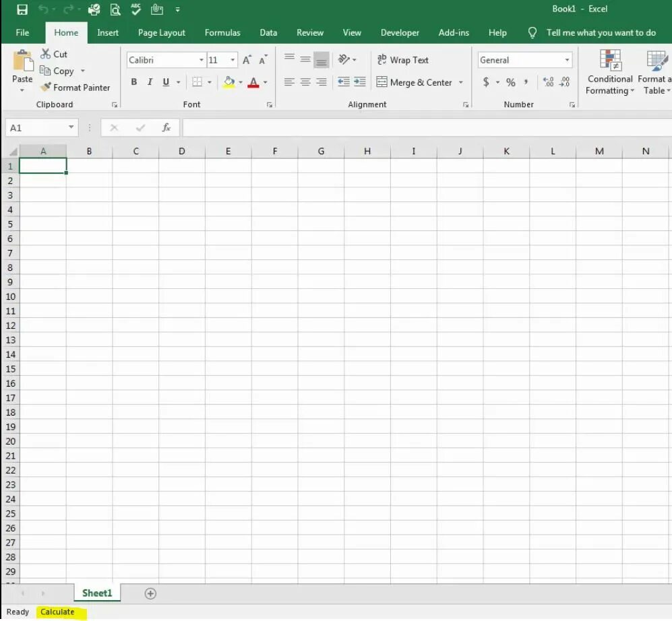
Task: Apply the Percent Style icon
Action: tap(510, 82)
